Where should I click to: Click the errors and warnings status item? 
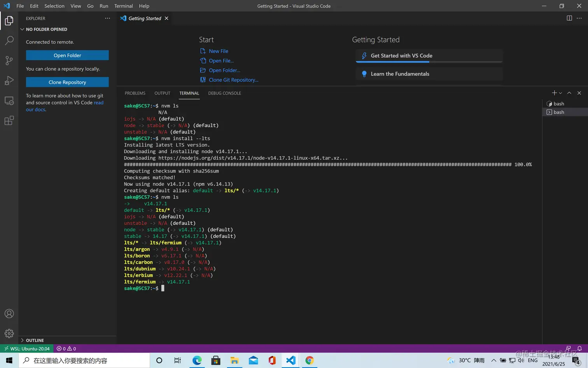(x=66, y=349)
